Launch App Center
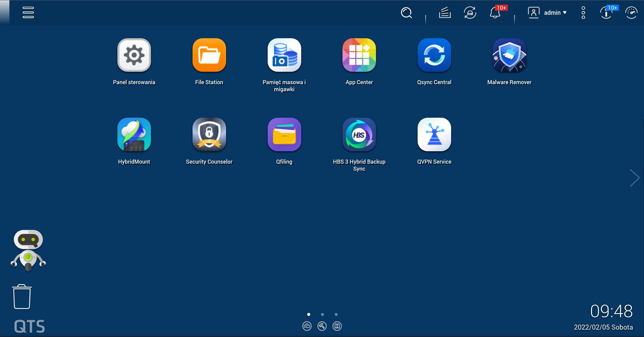The width and height of the screenshot is (644, 337). click(359, 55)
